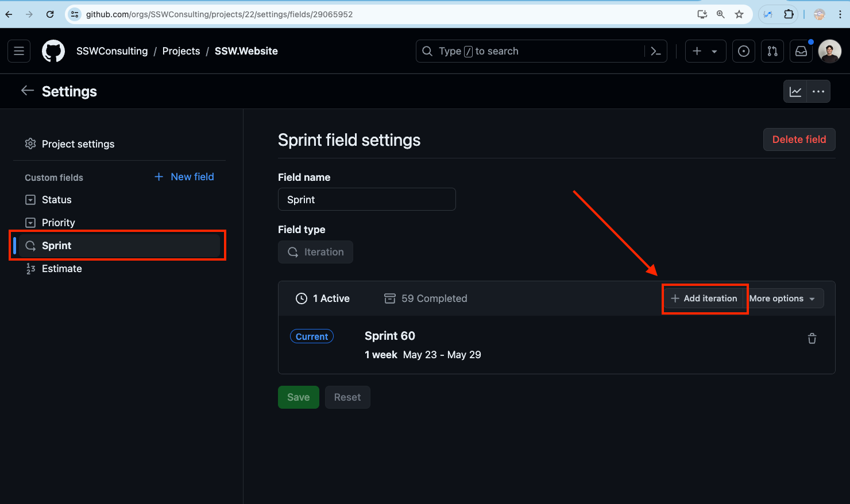850x504 pixels.
Task: Open the notifications inbox
Action: tap(801, 51)
